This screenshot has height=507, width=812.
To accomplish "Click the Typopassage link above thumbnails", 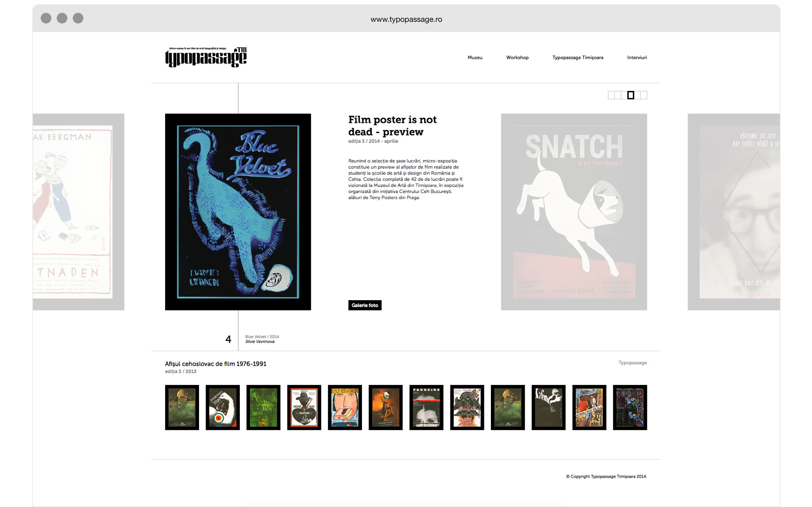I will (x=632, y=363).
